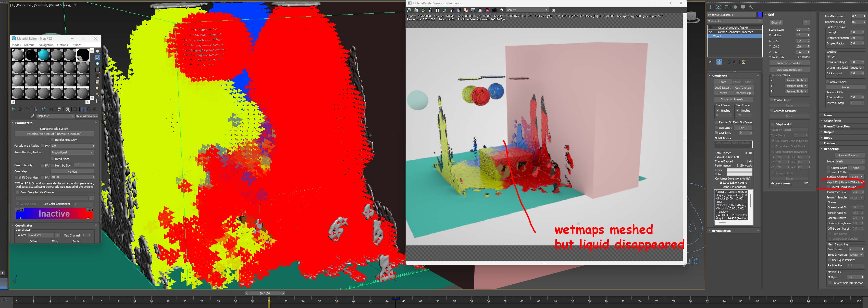Open the Hierarchy command panel tab
The height and width of the screenshot is (308, 868).
(726, 7)
